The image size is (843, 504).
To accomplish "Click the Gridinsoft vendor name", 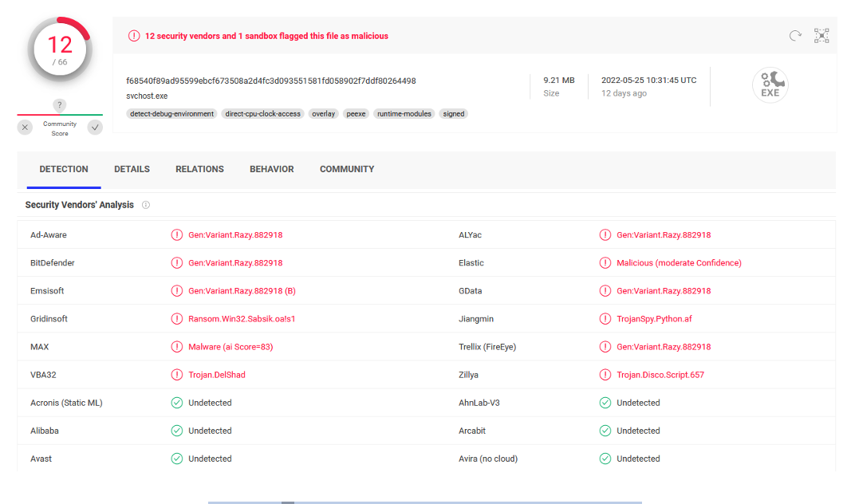I will click(x=49, y=319).
